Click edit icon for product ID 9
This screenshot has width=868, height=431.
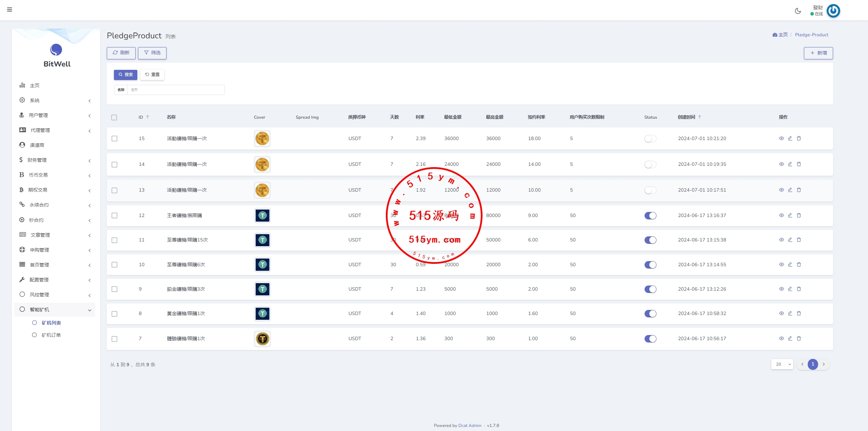tap(790, 289)
